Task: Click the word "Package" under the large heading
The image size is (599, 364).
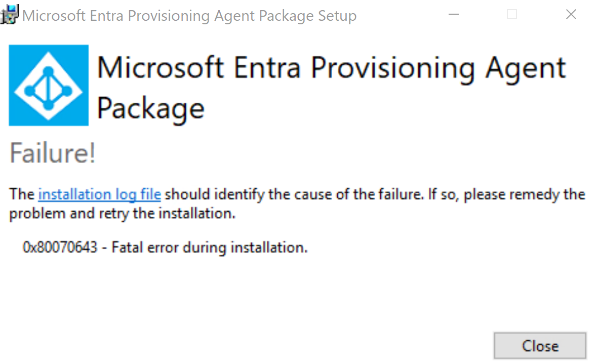Action: (151, 109)
